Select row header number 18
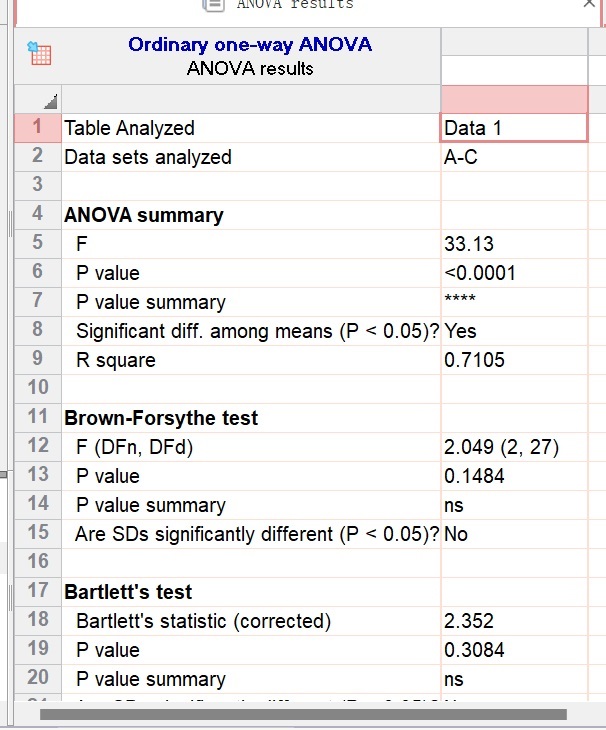Viewport: 606px width, 730px height. coord(38,620)
